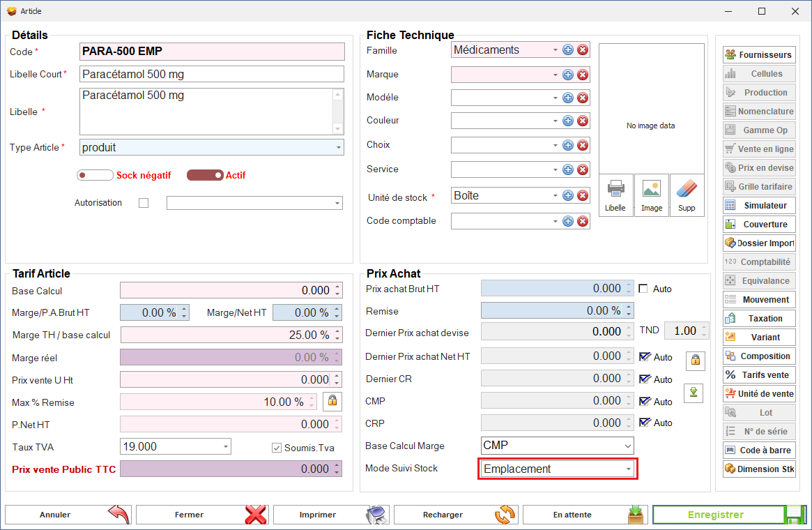Viewport: 812px width, 530px height.
Task: Click the add Famille plus icon
Action: point(568,50)
